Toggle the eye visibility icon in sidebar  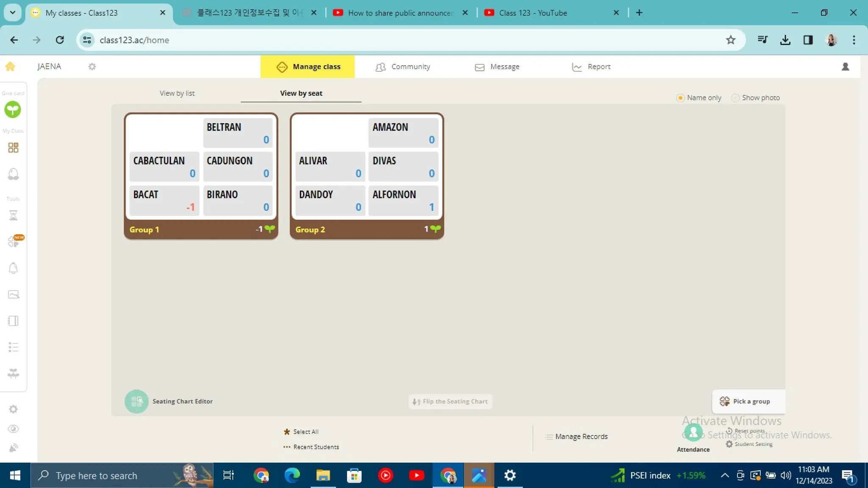coord(13,429)
